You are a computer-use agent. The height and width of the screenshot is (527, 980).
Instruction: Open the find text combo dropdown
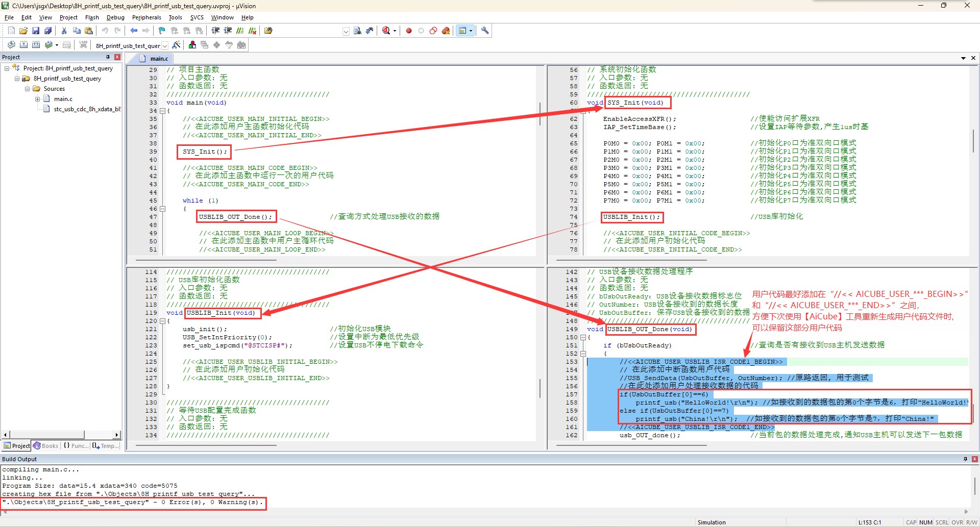pyautogui.click(x=346, y=31)
